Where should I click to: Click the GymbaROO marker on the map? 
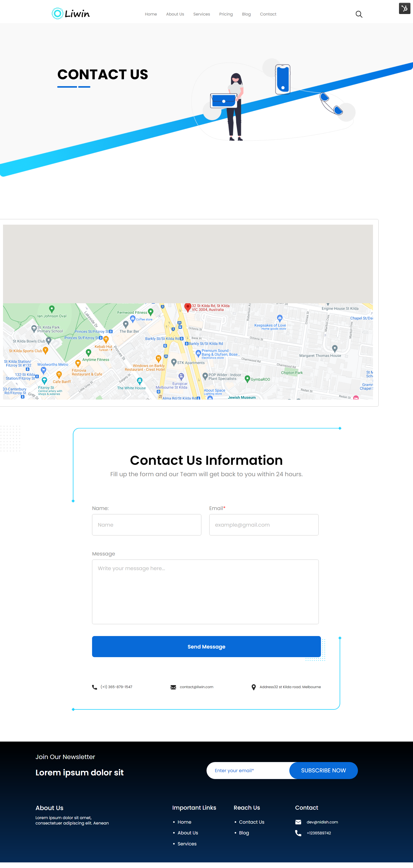click(247, 379)
